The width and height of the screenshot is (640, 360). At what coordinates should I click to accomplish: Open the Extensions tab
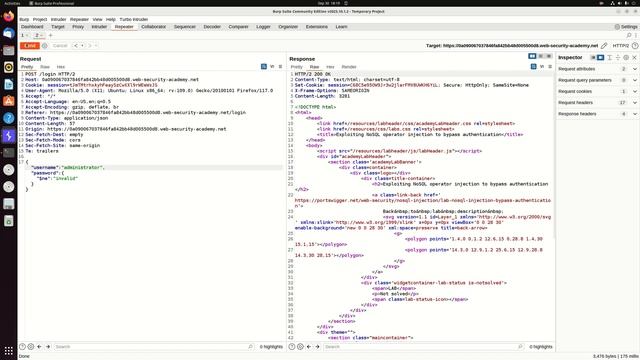[x=317, y=27]
